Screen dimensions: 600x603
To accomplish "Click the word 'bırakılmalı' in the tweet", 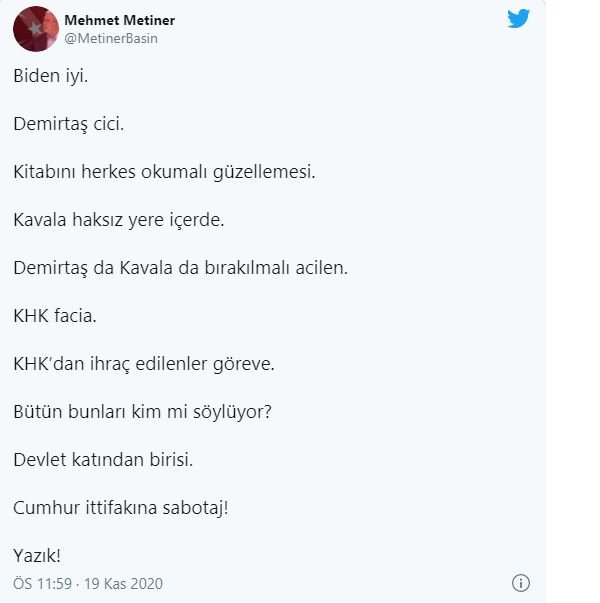I will (x=247, y=268).
